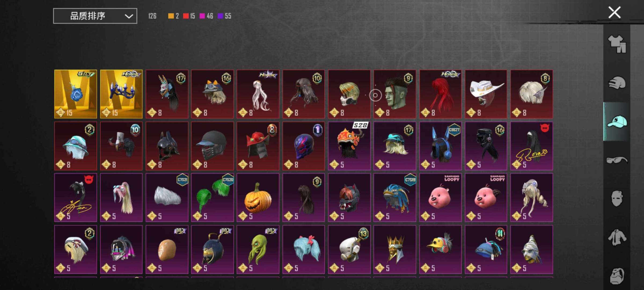The image size is (644, 290).
Task: Expand the 品质排序 sort dropdown
Action: coord(95,16)
